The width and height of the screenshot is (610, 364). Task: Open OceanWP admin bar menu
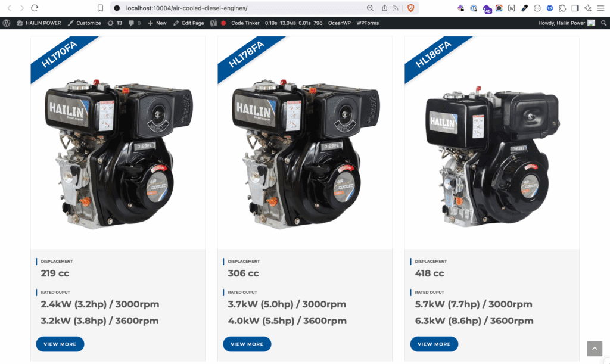coord(339,23)
